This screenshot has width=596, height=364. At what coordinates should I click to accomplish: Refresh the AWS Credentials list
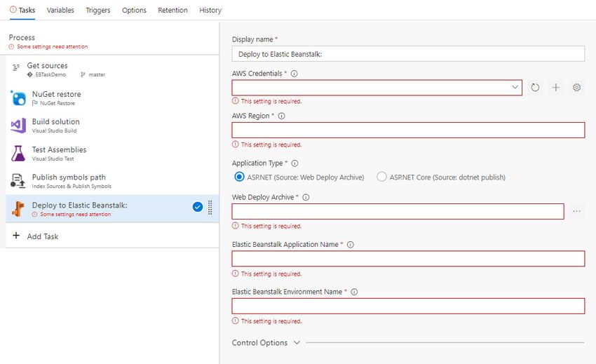pos(535,88)
